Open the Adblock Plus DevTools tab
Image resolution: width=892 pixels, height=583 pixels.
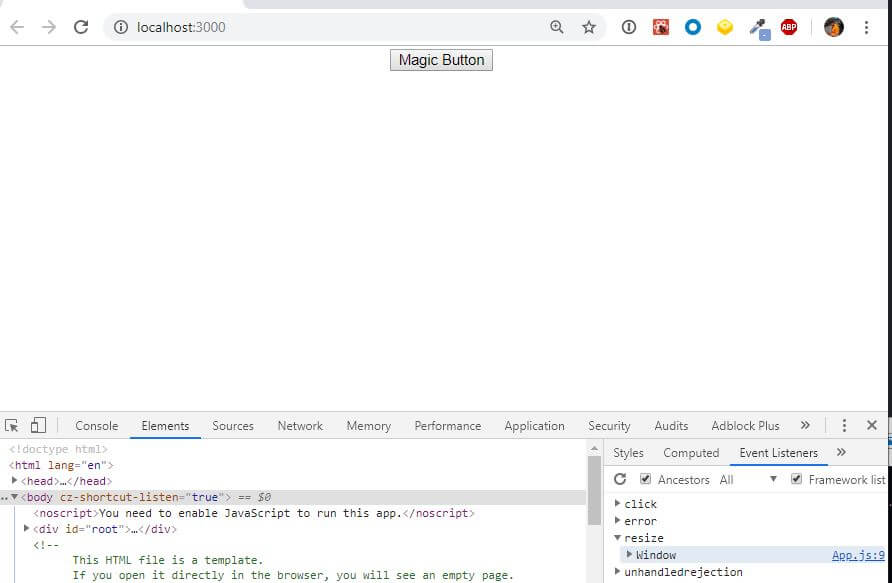(745, 425)
